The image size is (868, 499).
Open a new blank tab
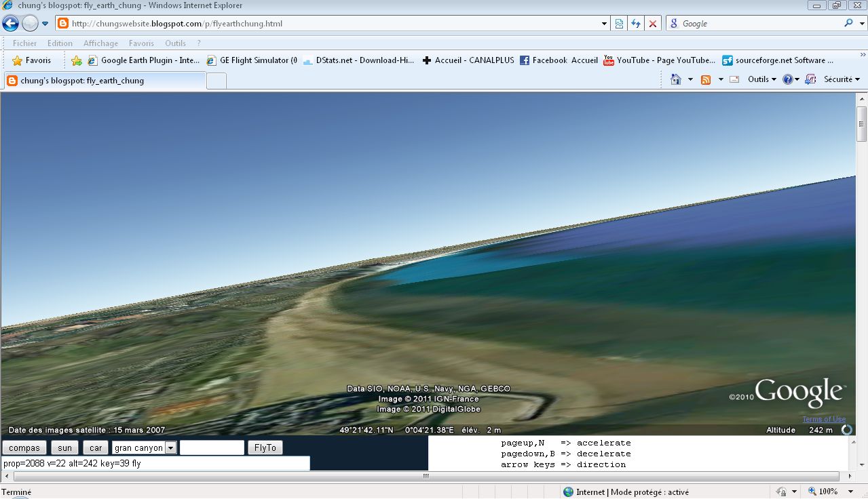pyautogui.click(x=216, y=81)
